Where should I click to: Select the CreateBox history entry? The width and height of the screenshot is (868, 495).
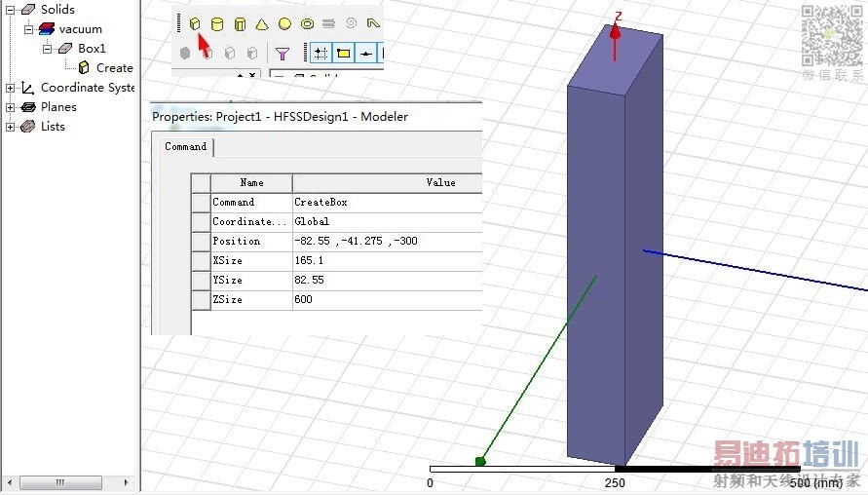(115, 68)
